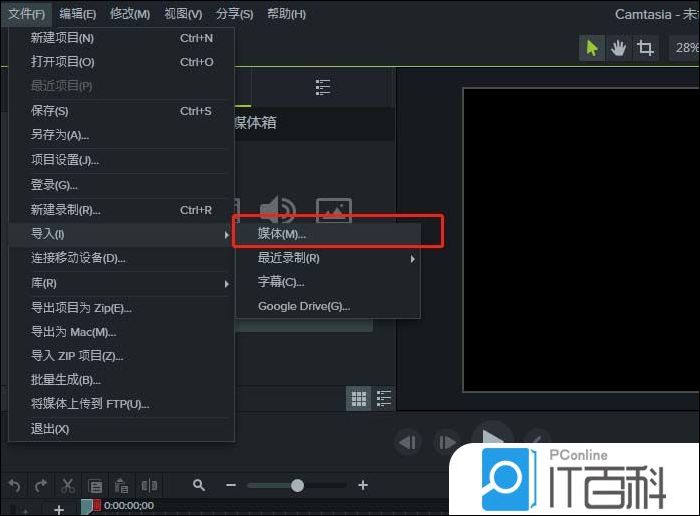Select 媒体(M)... in import submenu

(328, 233)
